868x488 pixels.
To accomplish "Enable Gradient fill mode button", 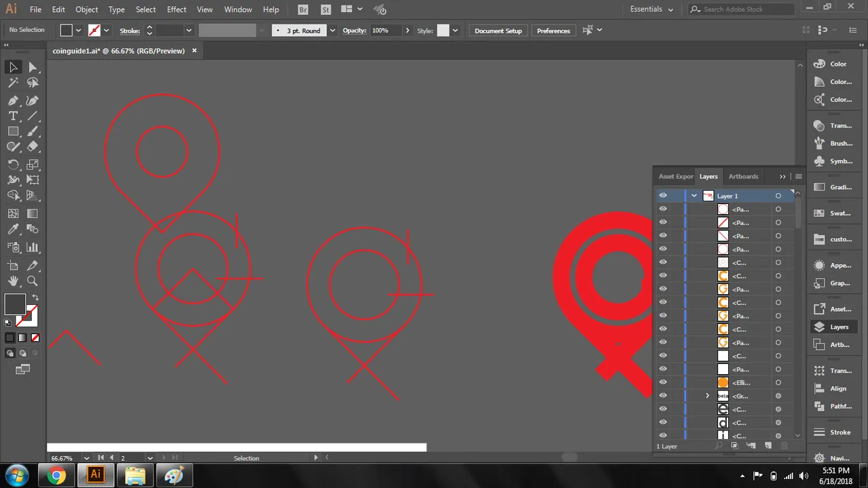I will tap(22, 338).
